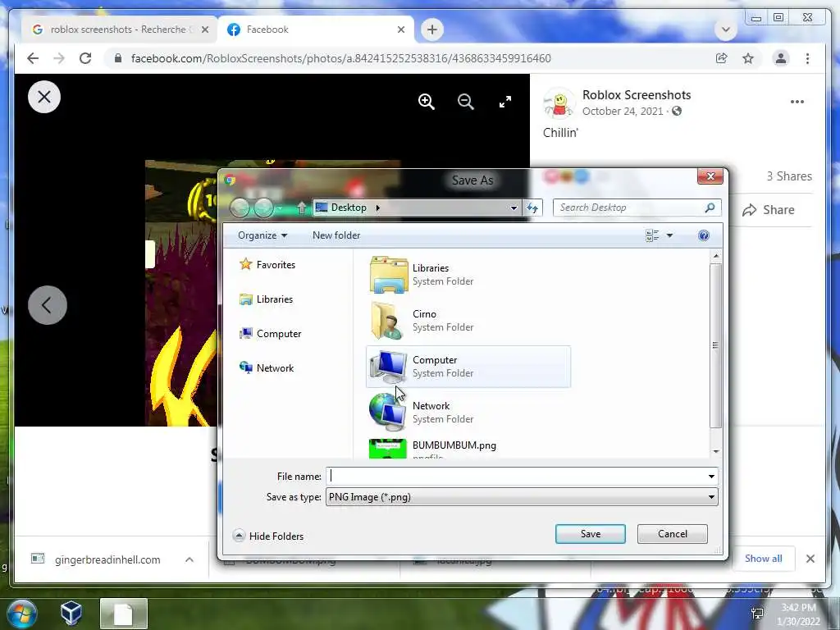
Task: Close the Google search tab
Action: click(x=204, y=30)
